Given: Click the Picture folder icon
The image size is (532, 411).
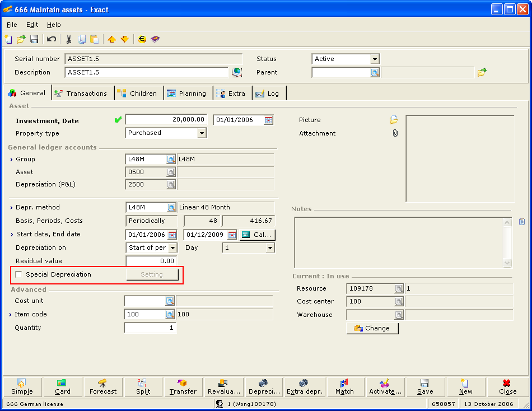Looking at the screenshot, I should pyautogui.click(x=394, y=120).
